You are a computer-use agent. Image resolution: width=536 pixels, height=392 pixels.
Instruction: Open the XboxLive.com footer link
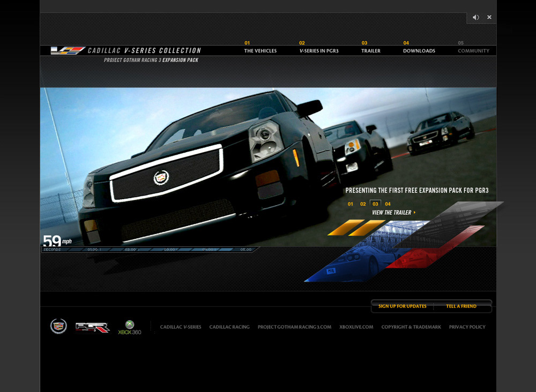pos(356,327)
